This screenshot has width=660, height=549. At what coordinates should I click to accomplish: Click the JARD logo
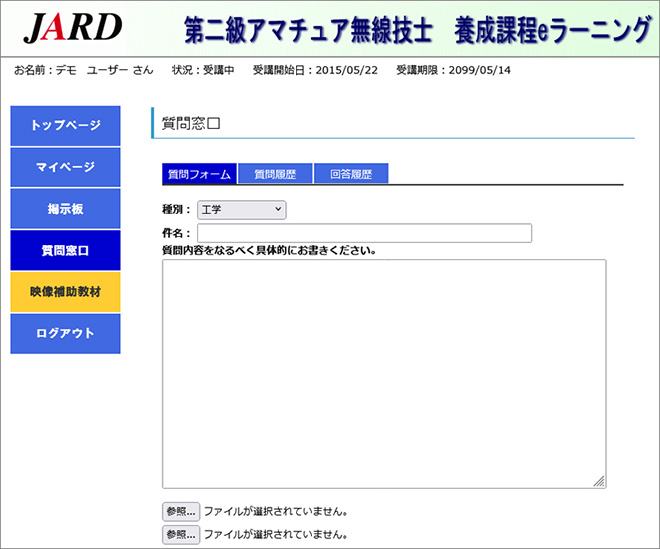coord(72,29)
